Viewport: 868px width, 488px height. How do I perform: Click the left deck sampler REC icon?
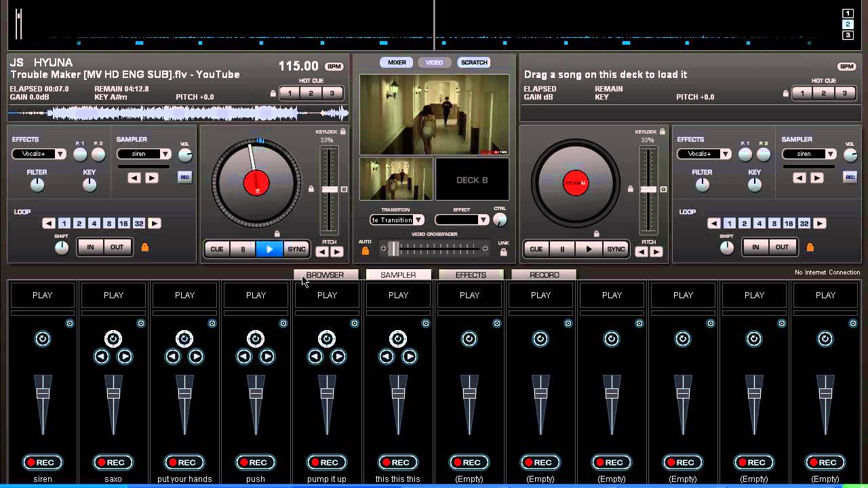point(184,177)
